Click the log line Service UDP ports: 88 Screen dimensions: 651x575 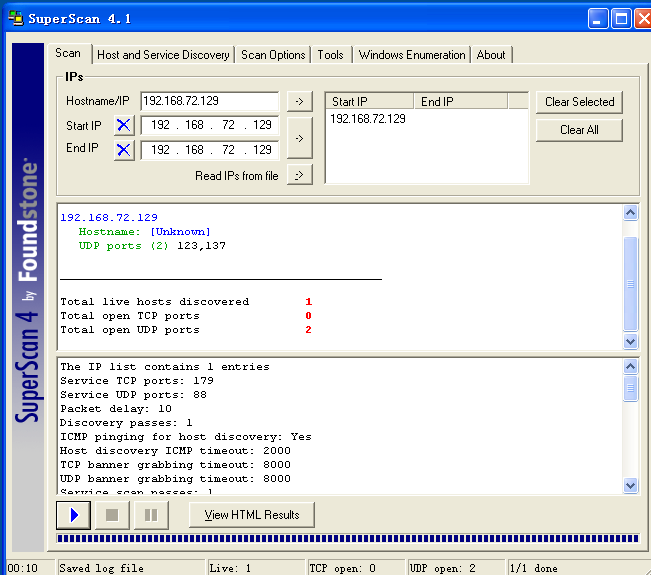133,395
